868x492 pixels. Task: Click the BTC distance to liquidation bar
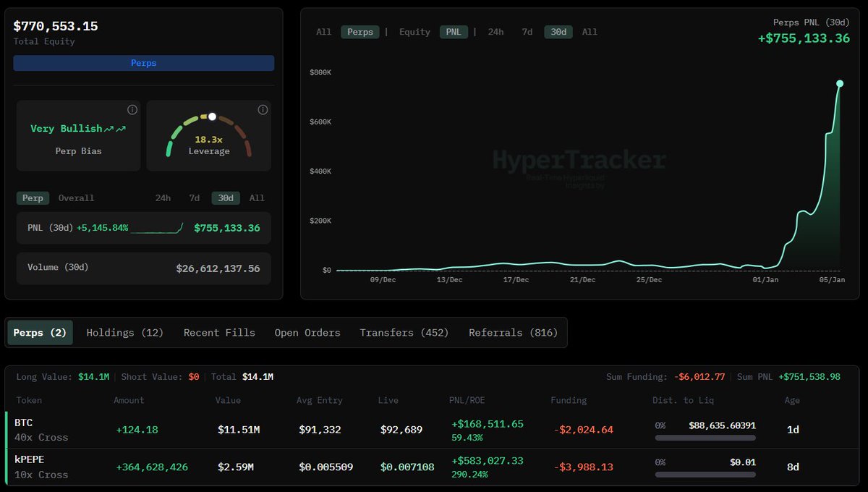point(705,438)
